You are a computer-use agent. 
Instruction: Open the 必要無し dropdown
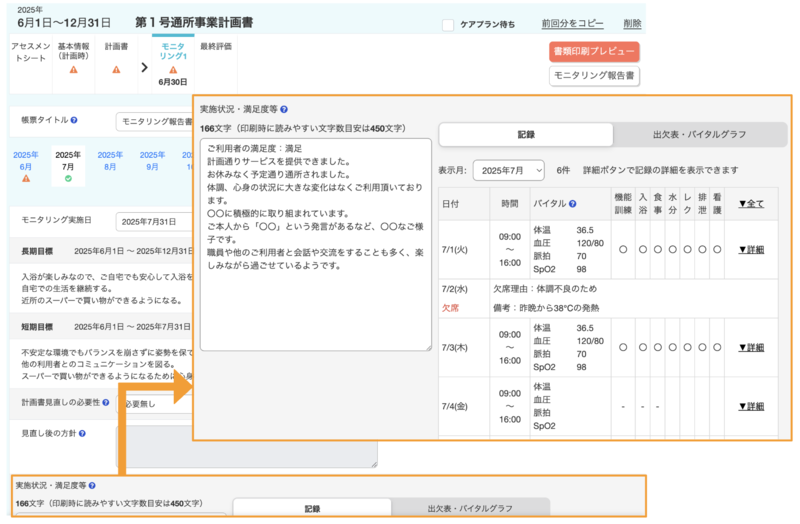click(x=154, y=404)
